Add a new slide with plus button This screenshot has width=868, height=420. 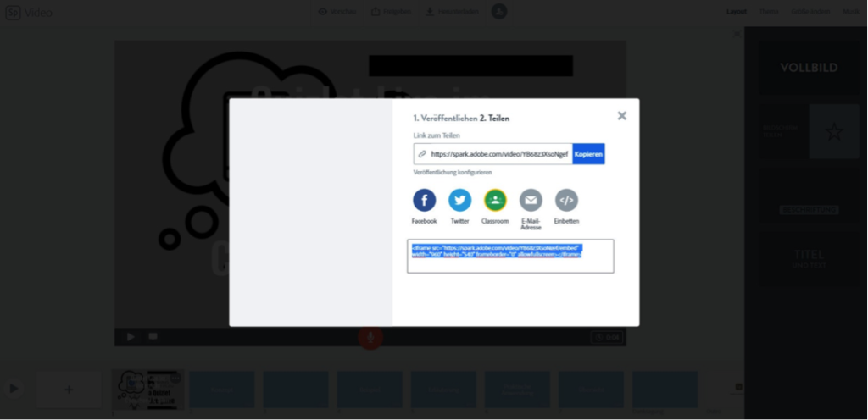(69, 390)
